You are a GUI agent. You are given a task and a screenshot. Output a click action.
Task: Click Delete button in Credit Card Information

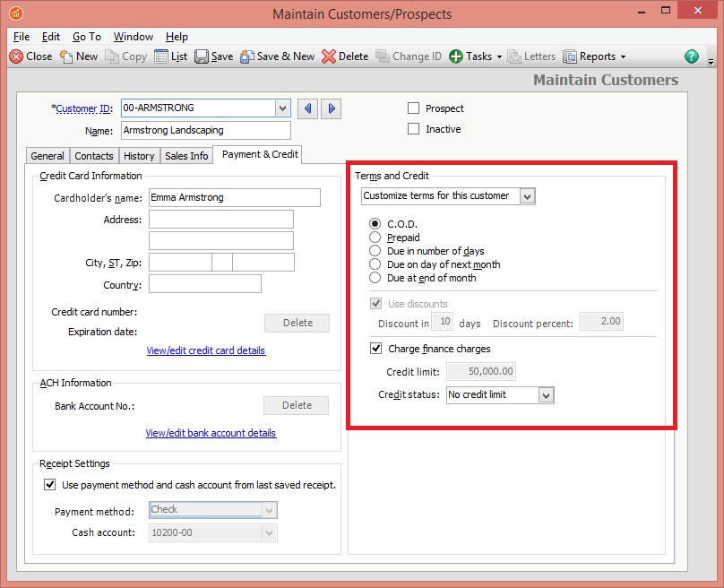[x=297, y=323]
